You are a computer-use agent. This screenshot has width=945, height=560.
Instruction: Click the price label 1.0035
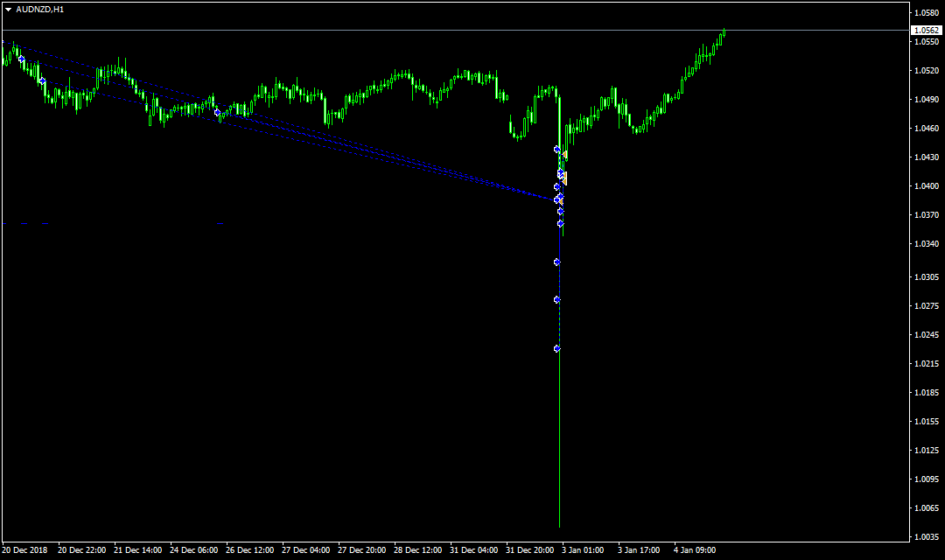[927, 537]
